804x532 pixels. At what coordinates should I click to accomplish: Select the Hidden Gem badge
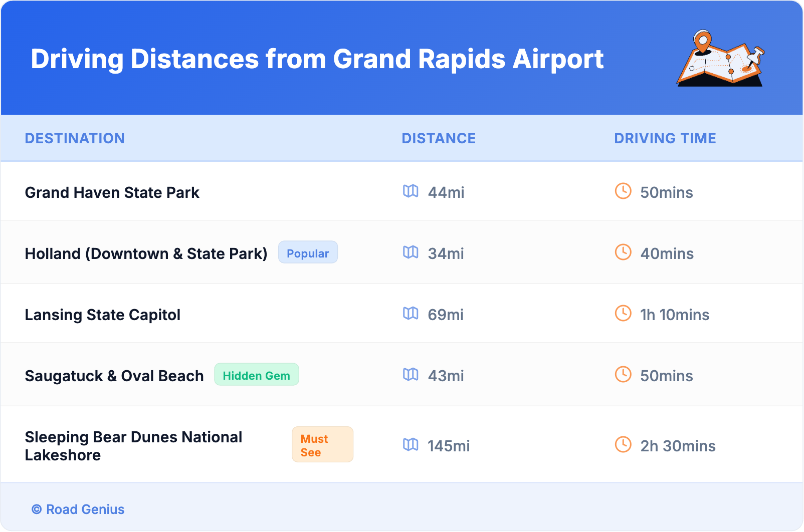256,375
